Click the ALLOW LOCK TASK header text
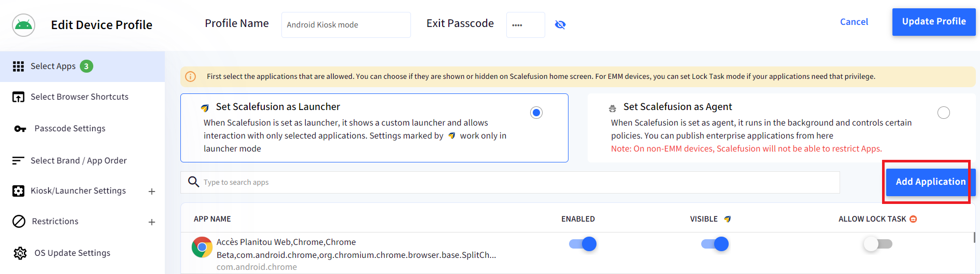 point(872,219)
